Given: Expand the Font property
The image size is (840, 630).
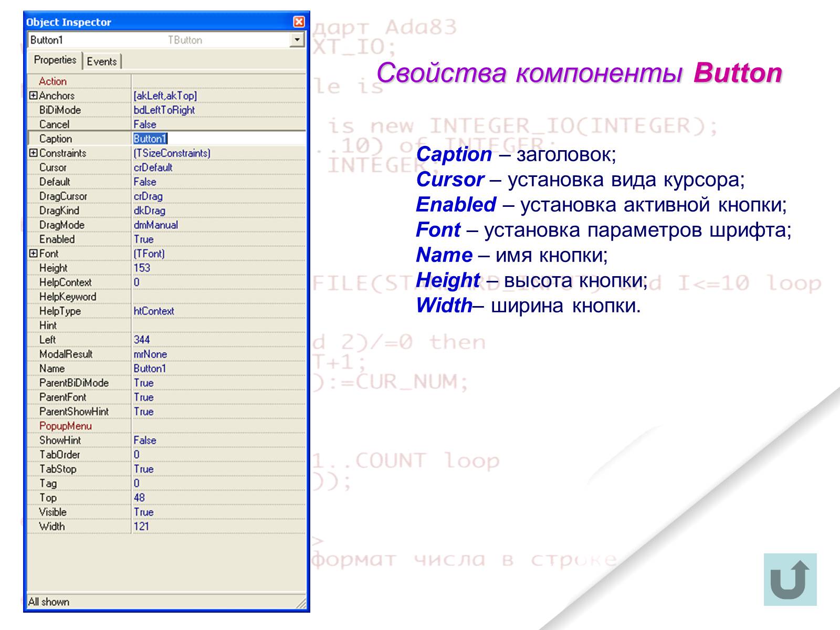Looking at the screenshot, I should (33, 253).
